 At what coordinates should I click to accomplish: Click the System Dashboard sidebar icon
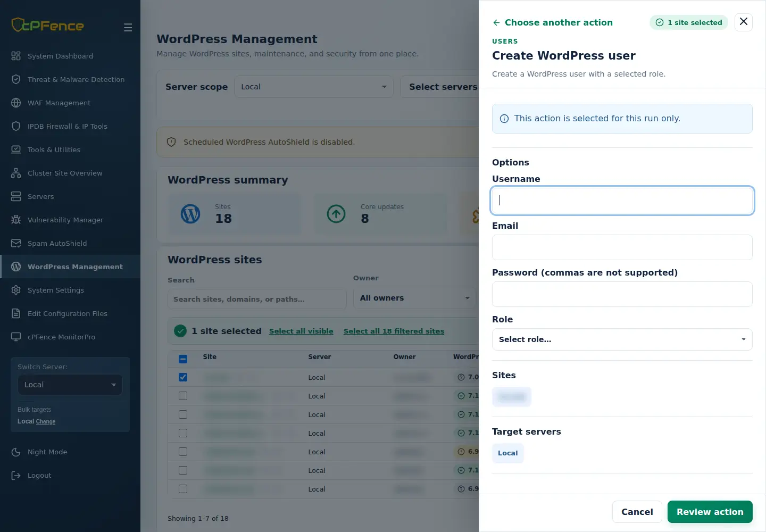[x=16, y=56]
